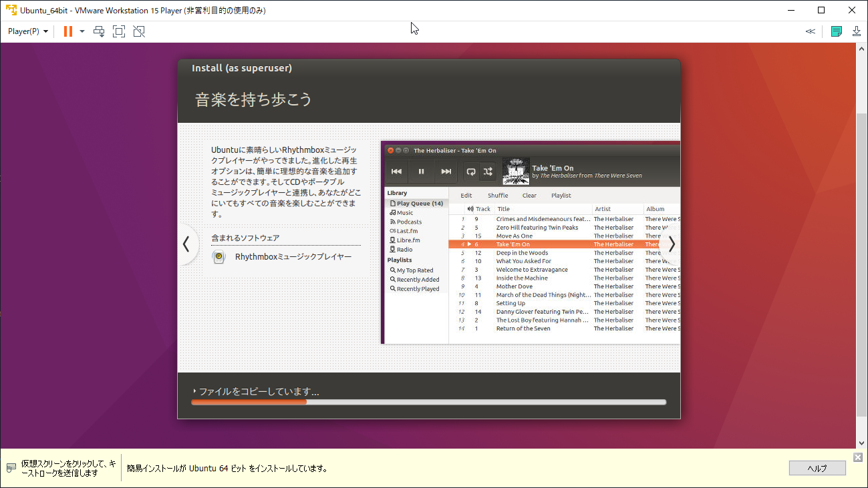Click the Rhythmbox music player icon
This screenshot has width=868, height=488.
click(218, 257)
